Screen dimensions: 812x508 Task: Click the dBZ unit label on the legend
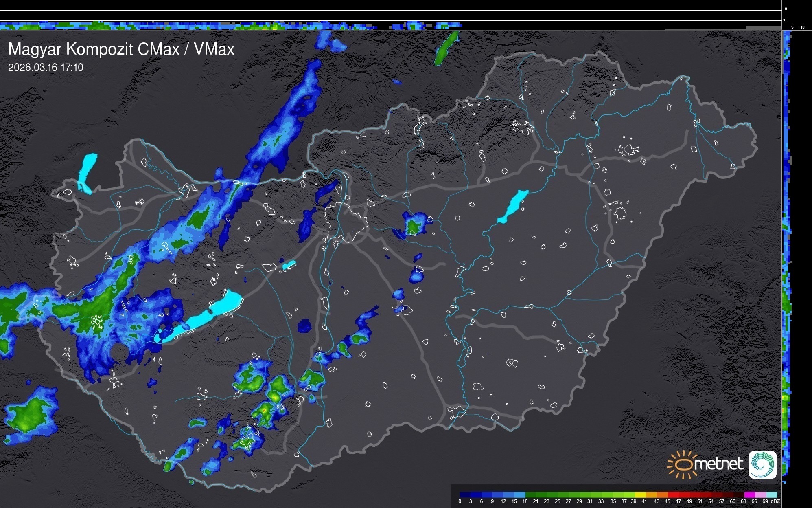pyautogui.click(x=775, y=501)
